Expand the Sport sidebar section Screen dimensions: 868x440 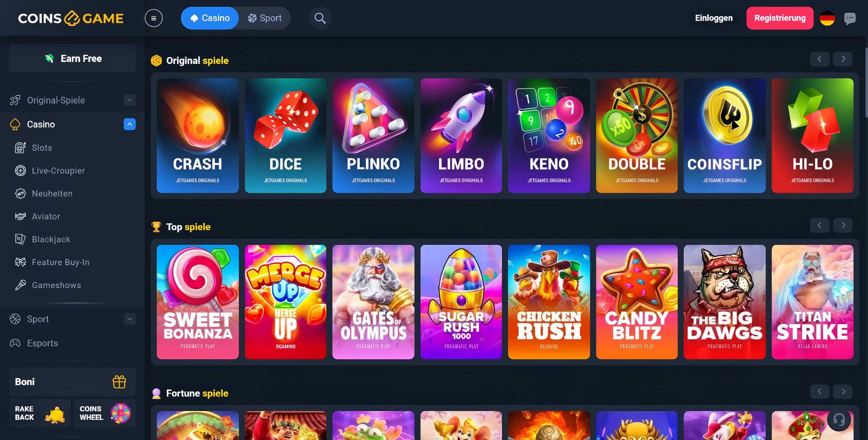(130, 319)
